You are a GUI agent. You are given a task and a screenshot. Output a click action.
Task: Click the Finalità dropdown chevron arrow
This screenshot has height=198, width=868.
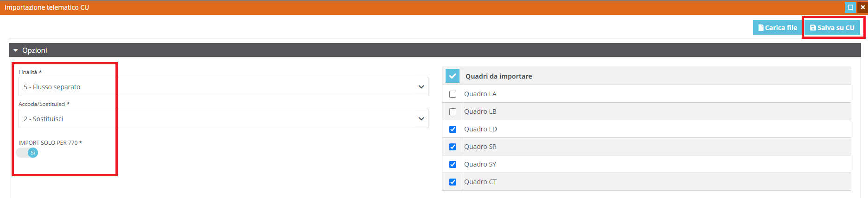tap(421, 87)
